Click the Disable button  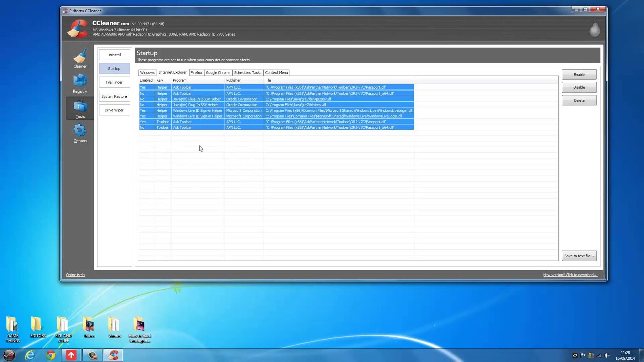tap(579, 87)
